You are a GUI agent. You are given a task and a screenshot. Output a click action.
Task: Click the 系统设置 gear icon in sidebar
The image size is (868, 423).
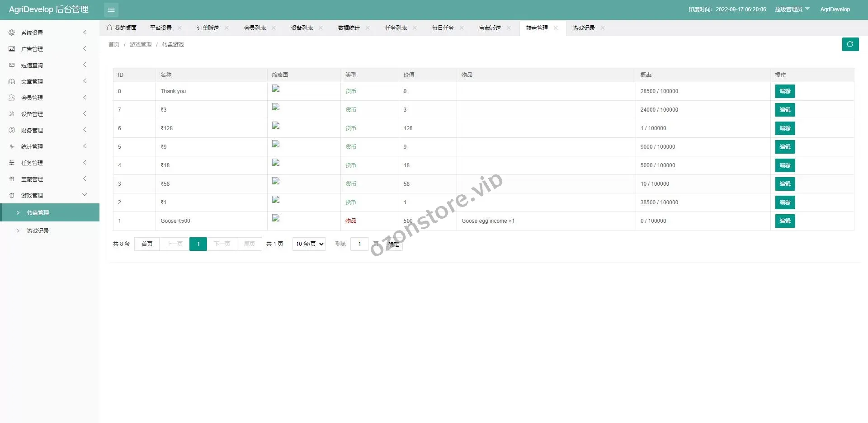point(12,33)
